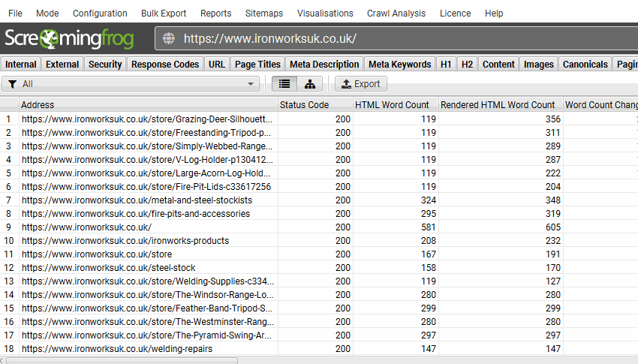Select row with Fire-Pit-Lids store URL
Image resolution: width=638 pixels, height=364 pixels.
click(146, 187)
